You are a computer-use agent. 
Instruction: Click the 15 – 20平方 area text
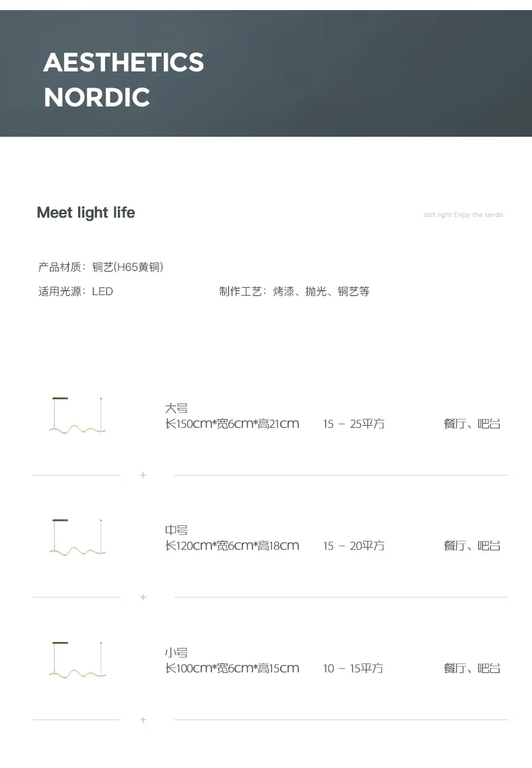[x=354, y=546]
